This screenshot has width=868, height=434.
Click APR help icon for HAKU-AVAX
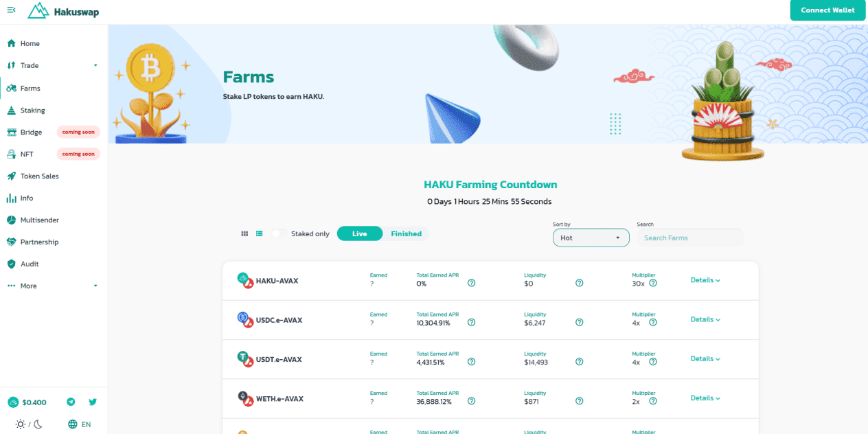coord(472,283)
